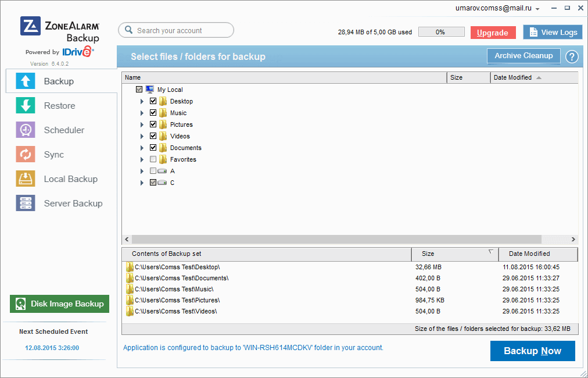This screenshot has height=378, width=588.
Task: Click the Desktop folder icon in the tree
Action: click(163, 101)
